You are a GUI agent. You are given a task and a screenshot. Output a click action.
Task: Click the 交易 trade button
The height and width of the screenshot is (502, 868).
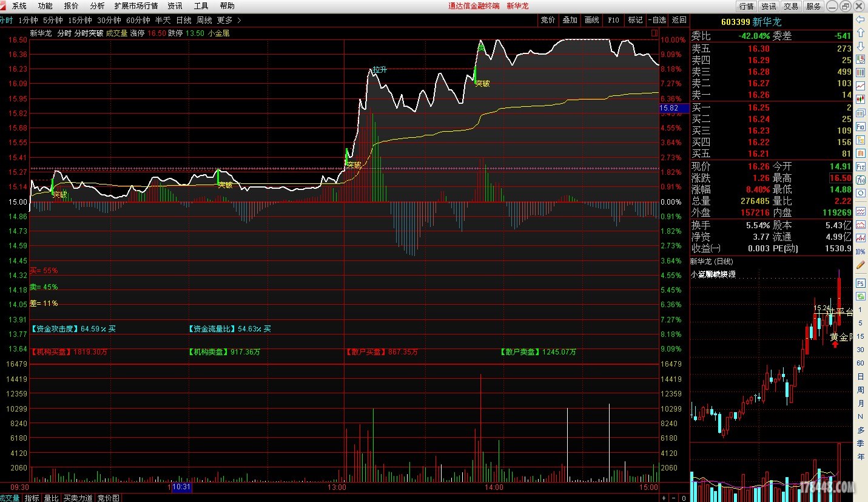(791, 6)
